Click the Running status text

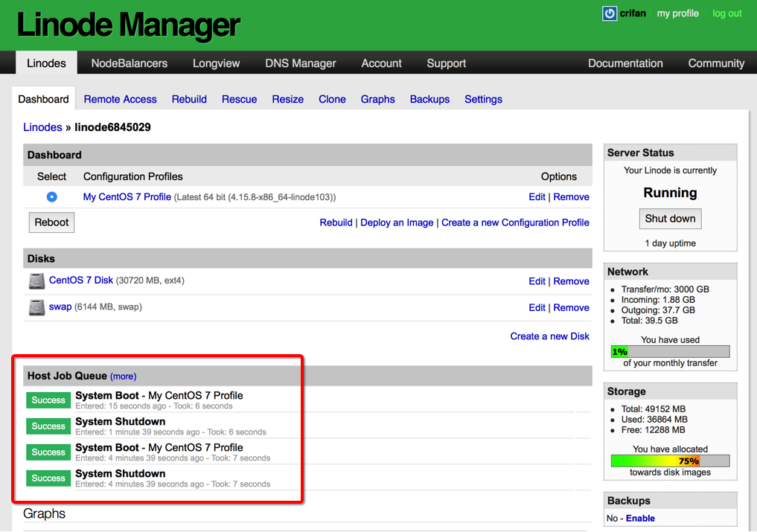[x=670, y=193]
